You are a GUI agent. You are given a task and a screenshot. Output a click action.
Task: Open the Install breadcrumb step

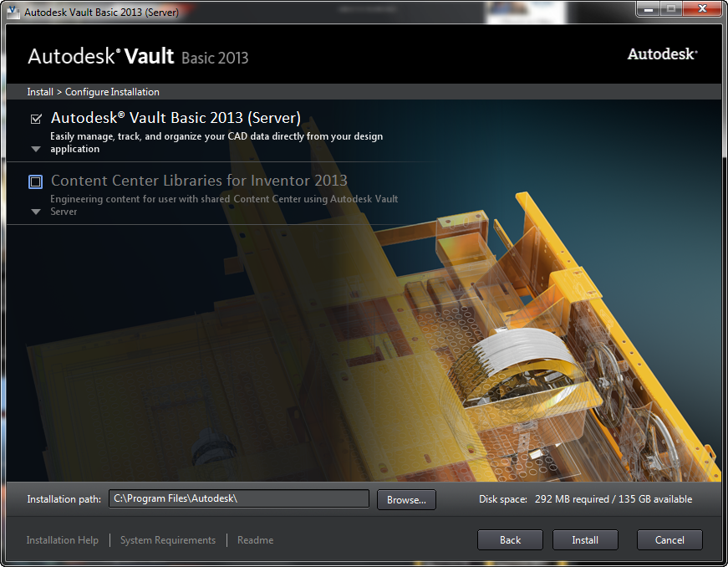pyautogui.click(x=37, y=92)
